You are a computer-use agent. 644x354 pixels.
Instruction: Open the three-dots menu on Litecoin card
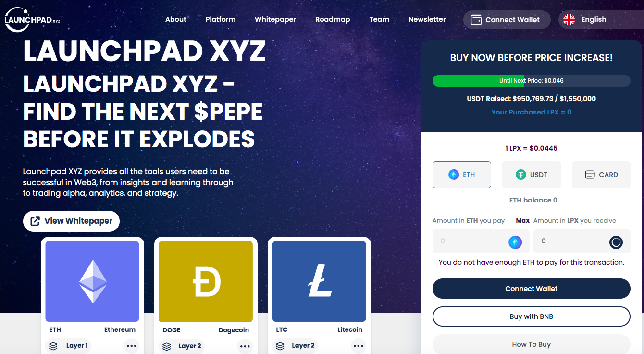coord(359,346)
